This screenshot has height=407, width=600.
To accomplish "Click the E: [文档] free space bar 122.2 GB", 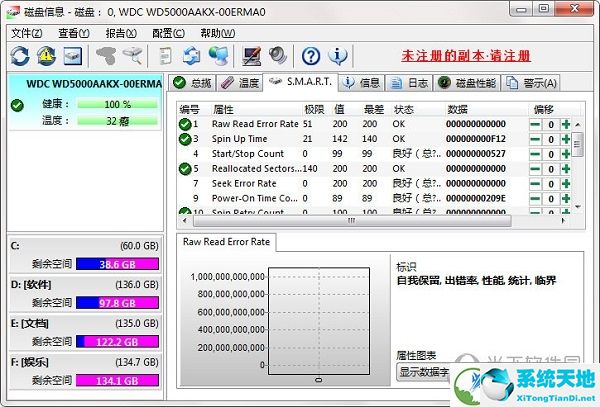I will pos(117,342).
